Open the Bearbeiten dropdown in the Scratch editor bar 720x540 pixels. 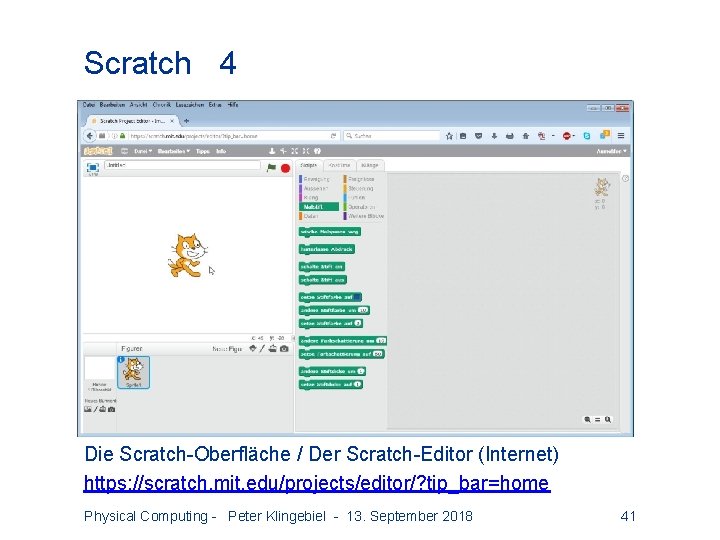point(174,151)
